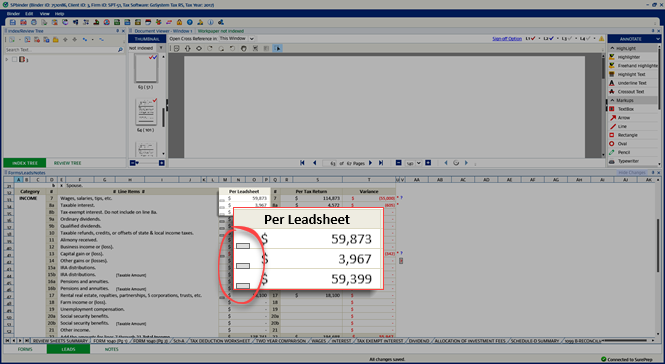Switch to the Notes tab at bottom
The width and height of the screenshot is (665, 364).
click(112, 349)
